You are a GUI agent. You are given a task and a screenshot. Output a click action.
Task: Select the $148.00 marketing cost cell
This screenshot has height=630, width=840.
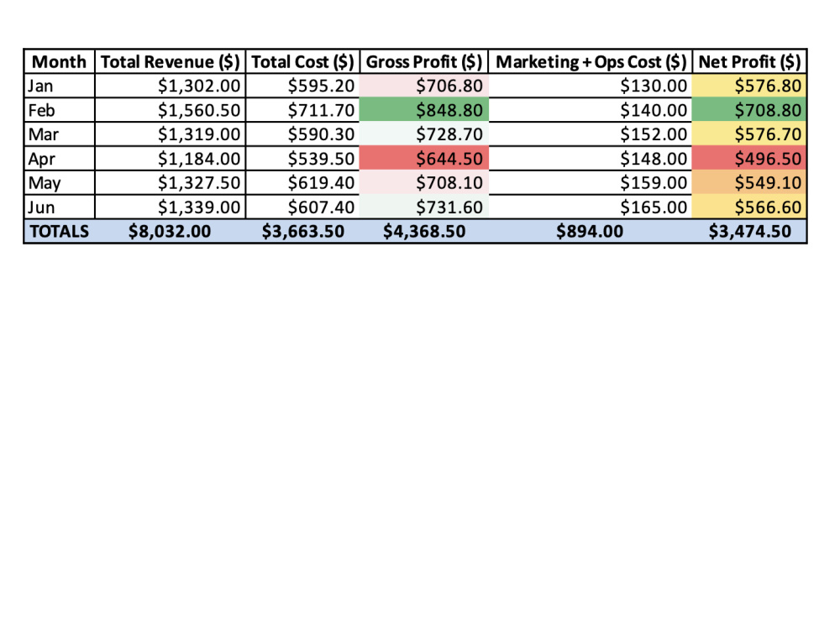tap(591, 159)
